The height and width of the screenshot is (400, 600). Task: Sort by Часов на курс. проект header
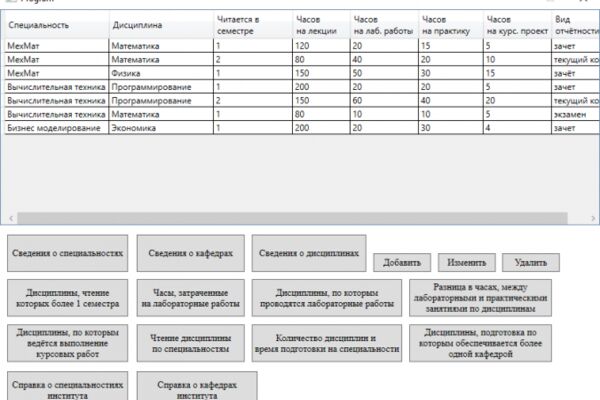pos(517,25)
